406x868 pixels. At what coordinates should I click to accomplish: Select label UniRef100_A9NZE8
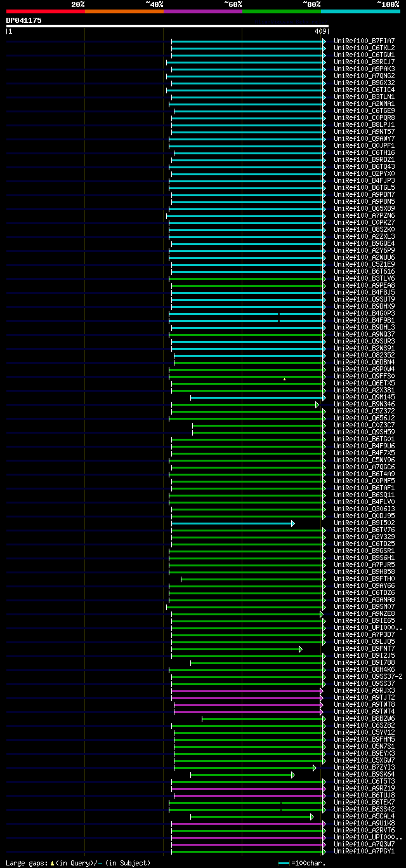364,613
